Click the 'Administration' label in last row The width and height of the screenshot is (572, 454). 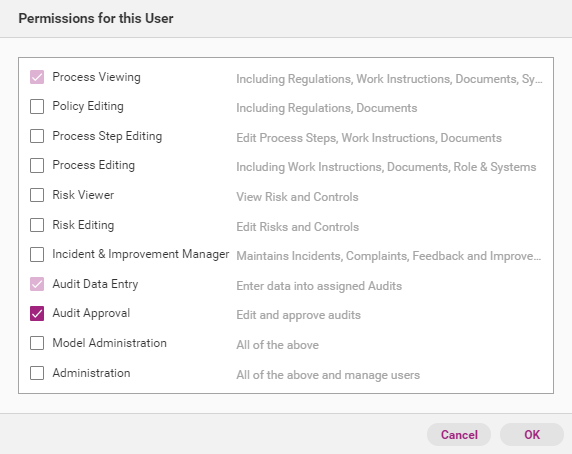point(91,373)
